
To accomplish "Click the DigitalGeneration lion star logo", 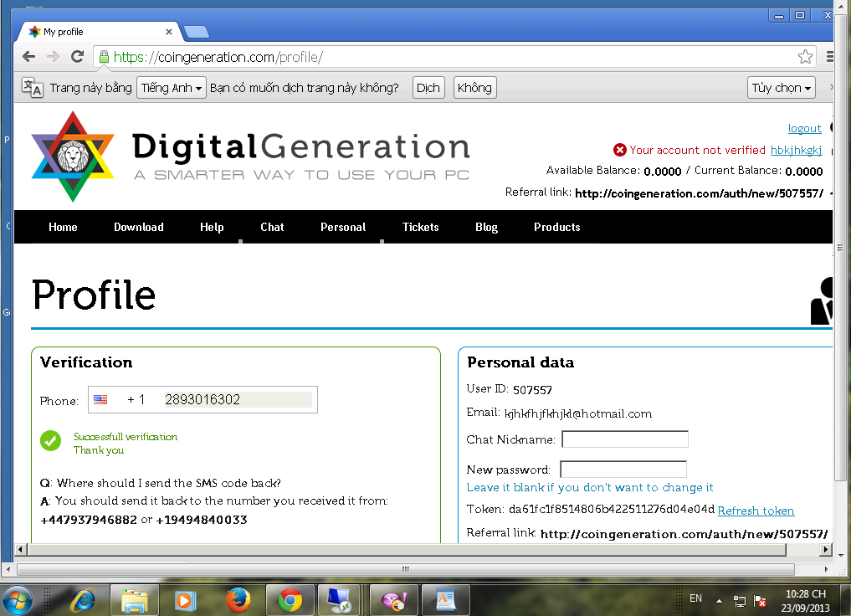I will 73,157.
